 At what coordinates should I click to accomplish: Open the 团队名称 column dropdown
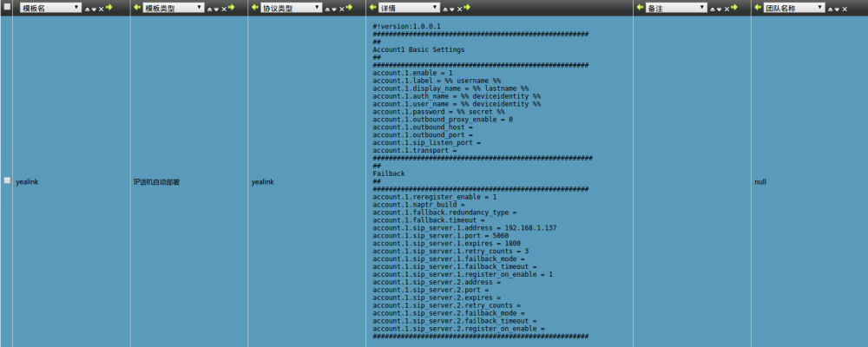pyautogui.click(x=794, y=8)
